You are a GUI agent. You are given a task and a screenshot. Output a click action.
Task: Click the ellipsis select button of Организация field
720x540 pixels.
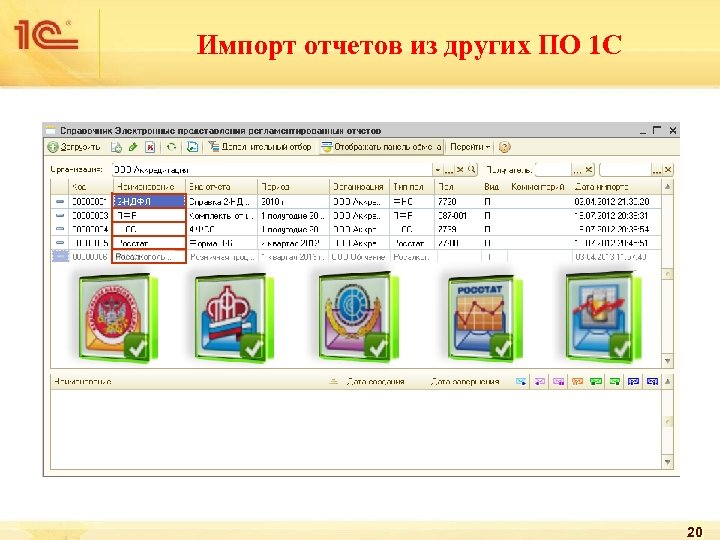pos(449,170)
